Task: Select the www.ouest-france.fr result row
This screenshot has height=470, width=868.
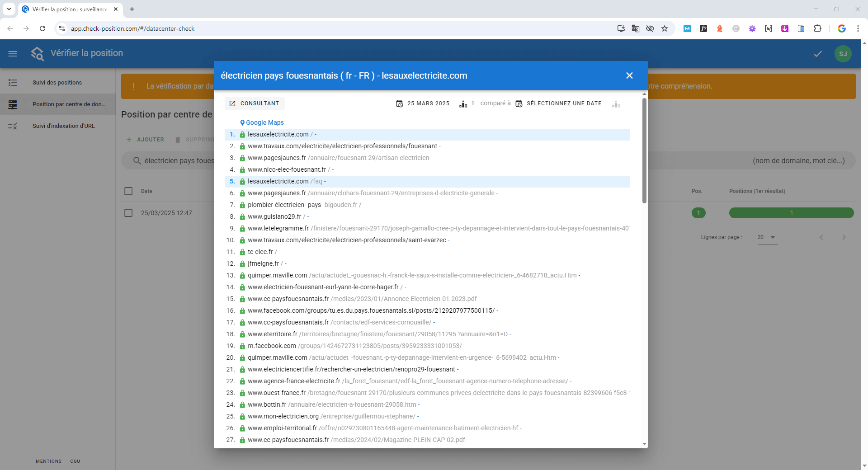Action: [x=427, y=393]
